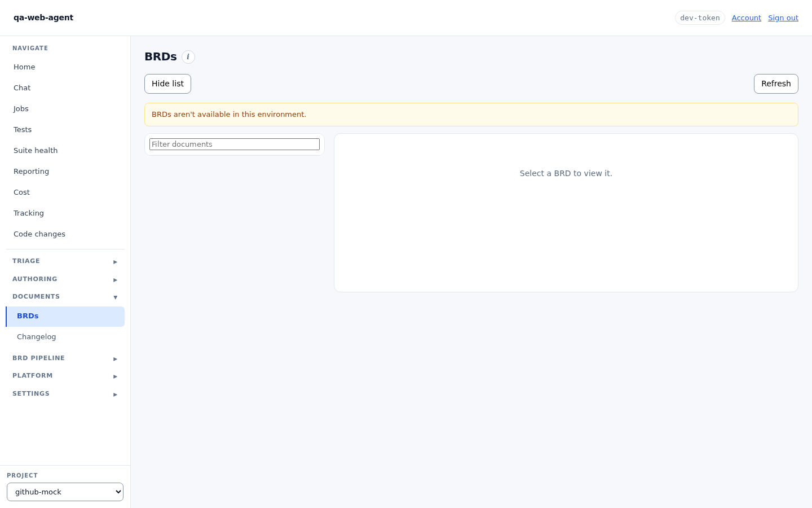The height and width of the screenshot is (508, 812).
Task: Open Code changes page
Action: 65,234
